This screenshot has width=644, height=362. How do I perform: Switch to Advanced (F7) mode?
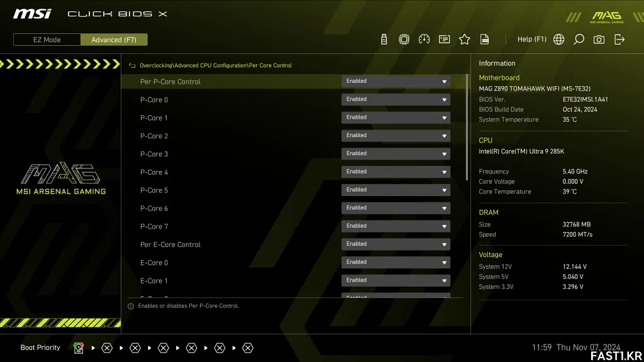point(114,40)
